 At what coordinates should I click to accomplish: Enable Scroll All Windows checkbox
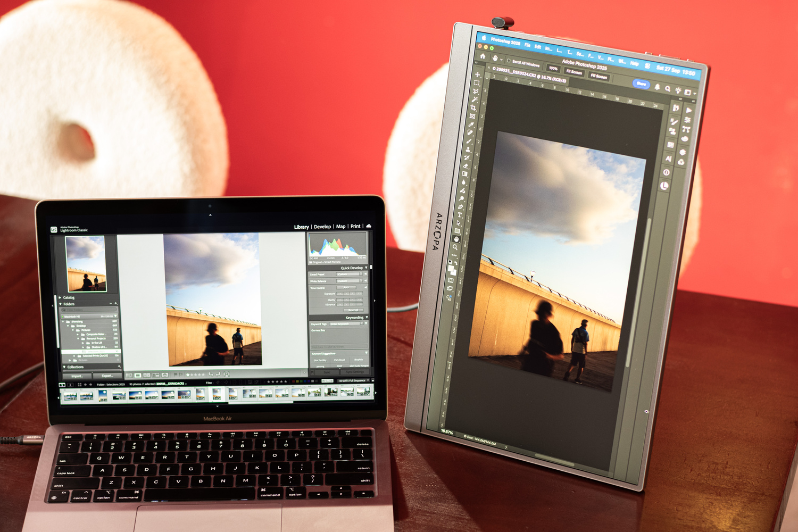(x=509, y=60)
